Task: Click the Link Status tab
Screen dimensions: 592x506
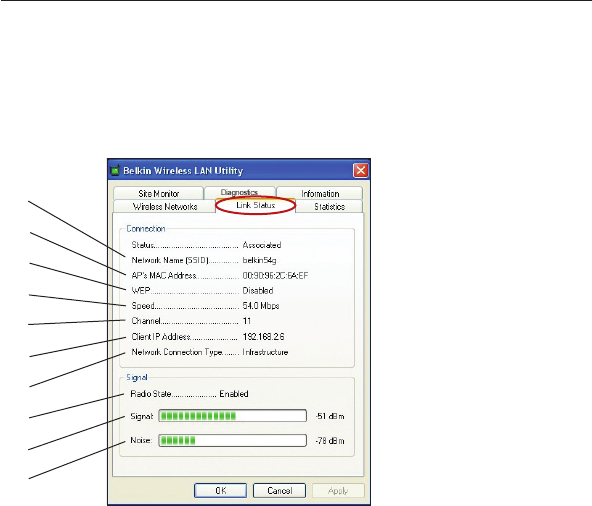Action: [256, 205]
